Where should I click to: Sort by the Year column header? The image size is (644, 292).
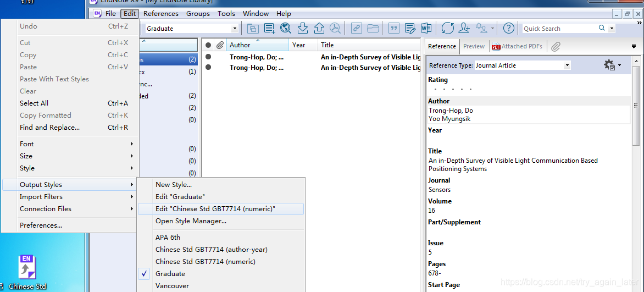303,45
